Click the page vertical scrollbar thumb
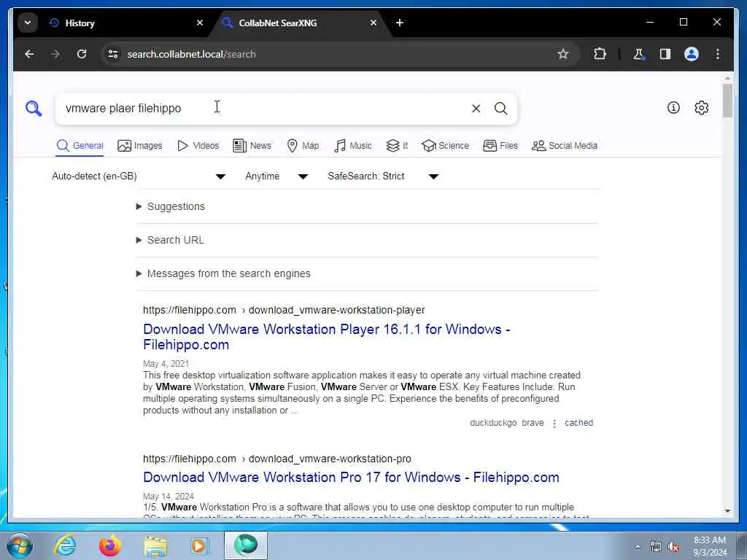The width and height of the screenshot is (747, 560). tap(727, 101)
